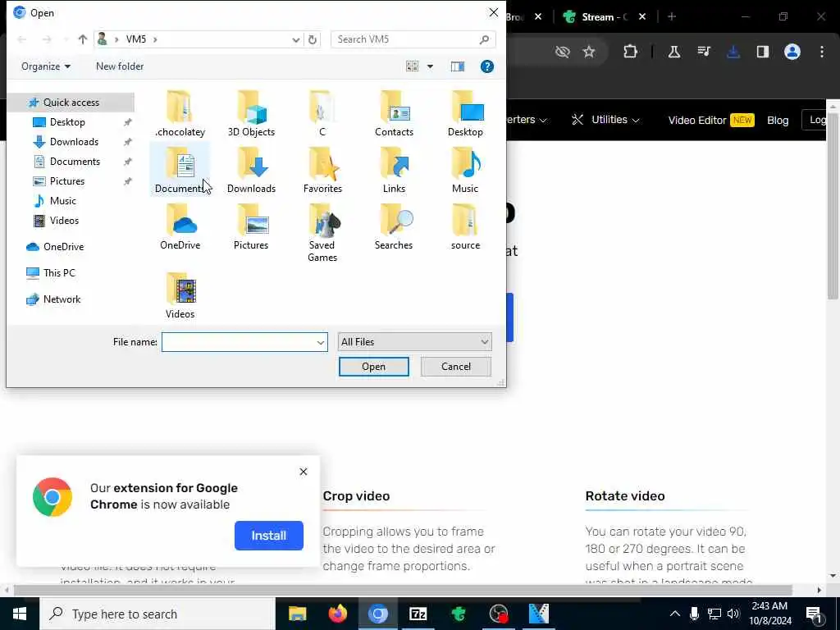Open the 3D Objects folder
The height and width of the screenshot is (630, 840).
pos(251,113)
